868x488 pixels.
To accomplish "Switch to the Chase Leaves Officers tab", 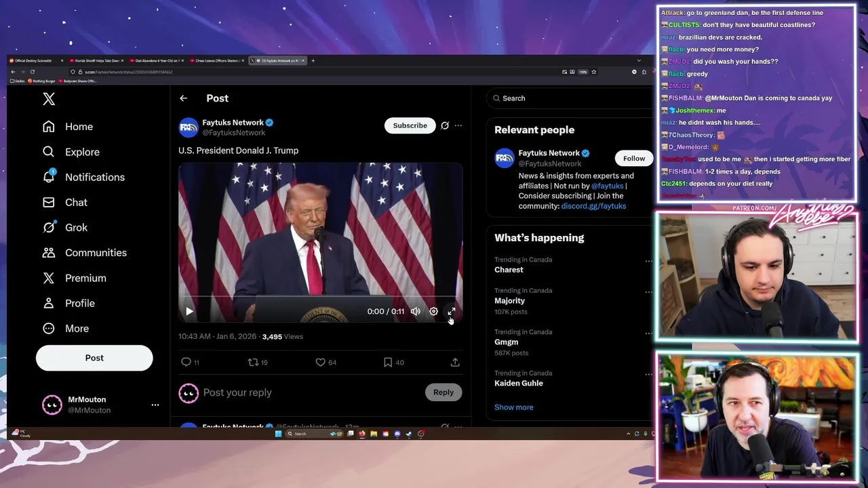I will (218, 61).
